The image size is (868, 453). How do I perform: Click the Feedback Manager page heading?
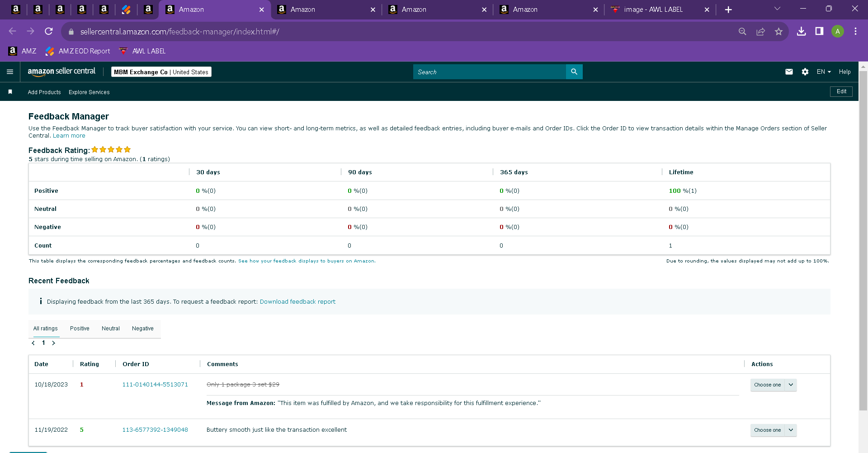69,116
